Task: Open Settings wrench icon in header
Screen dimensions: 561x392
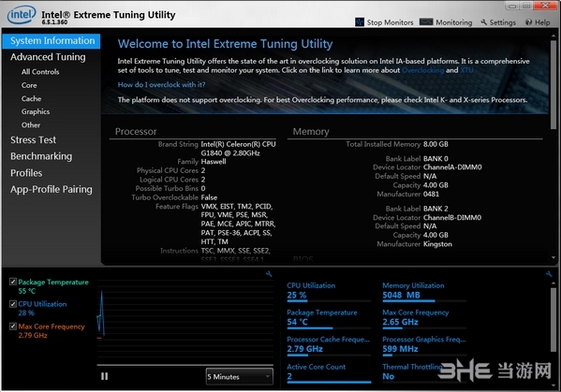Action: point(483,22)
